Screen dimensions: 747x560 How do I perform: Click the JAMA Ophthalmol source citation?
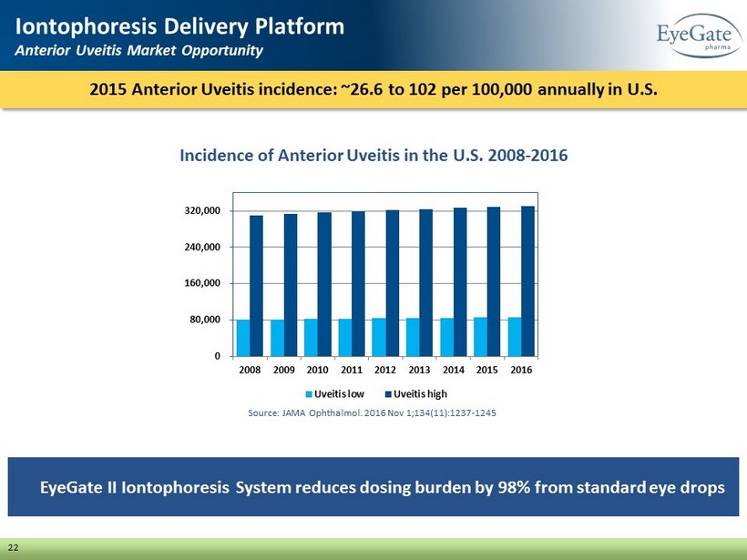tap(372, 412)
